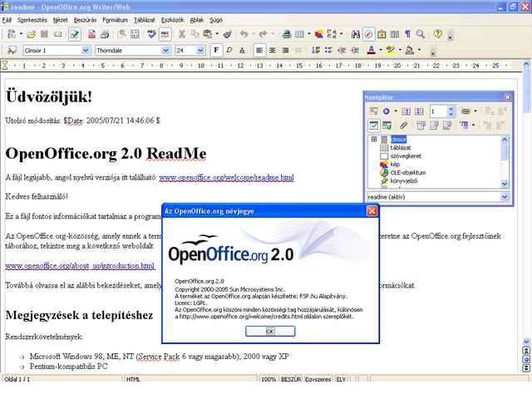Apply Font Color red A icon
The height and width of the screenshot is (399, 532).
tap(372, 51)
